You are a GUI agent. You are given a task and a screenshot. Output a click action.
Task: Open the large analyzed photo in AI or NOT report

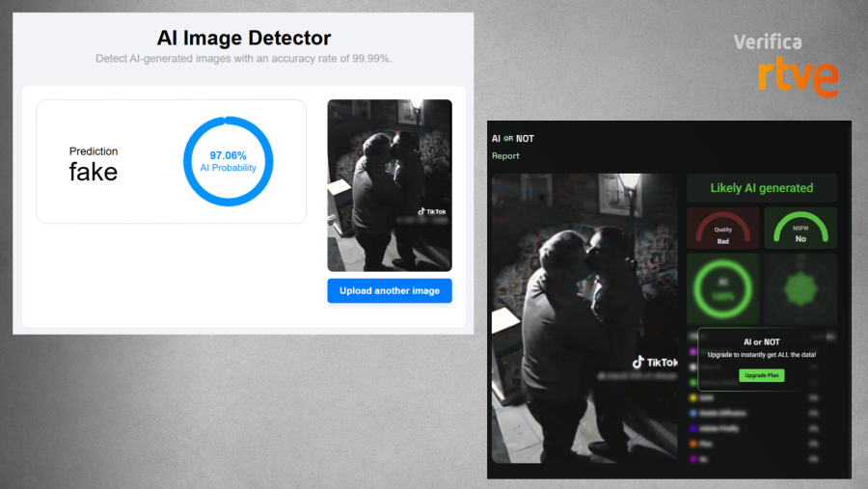click(584, 318)
